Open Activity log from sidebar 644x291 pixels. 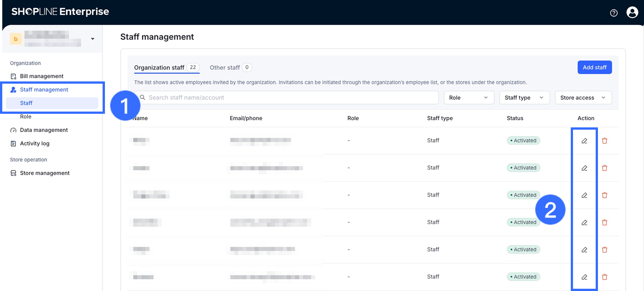pos(35,144)
